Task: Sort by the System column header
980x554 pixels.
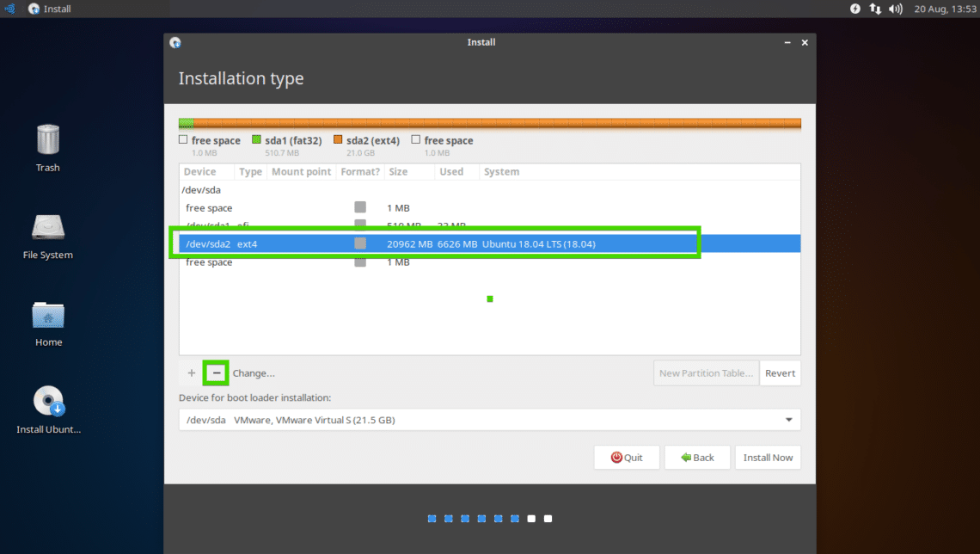Action: click(x=640, y=172)
